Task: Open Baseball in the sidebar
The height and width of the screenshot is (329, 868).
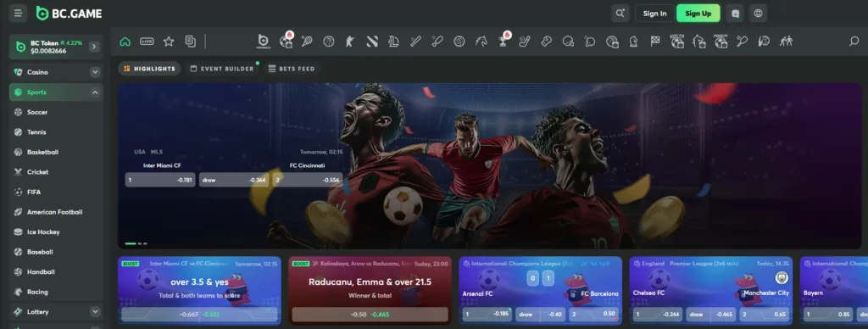Action: (x=56, y=252)
